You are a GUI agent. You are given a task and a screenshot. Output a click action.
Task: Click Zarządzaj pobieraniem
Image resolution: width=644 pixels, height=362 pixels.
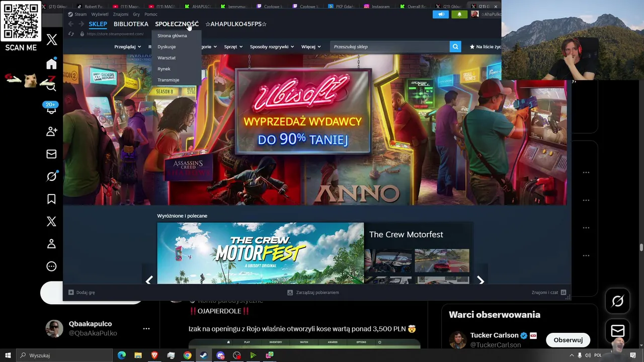pos(313,292)
